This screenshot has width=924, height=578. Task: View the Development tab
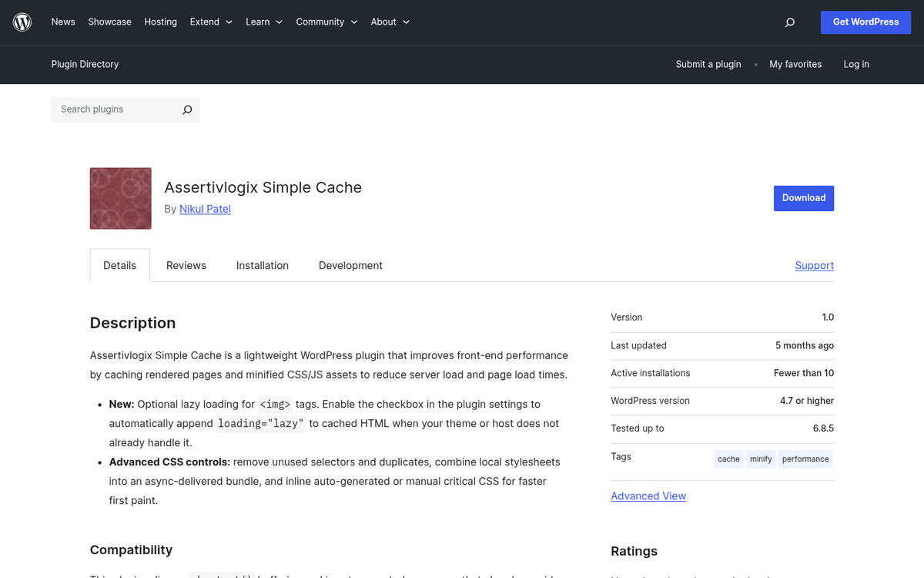click(350, 265)
